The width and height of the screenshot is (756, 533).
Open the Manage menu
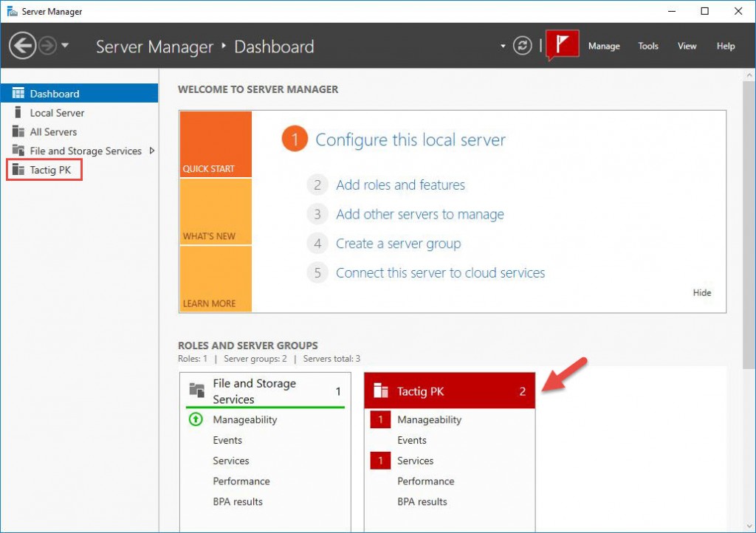604,46
